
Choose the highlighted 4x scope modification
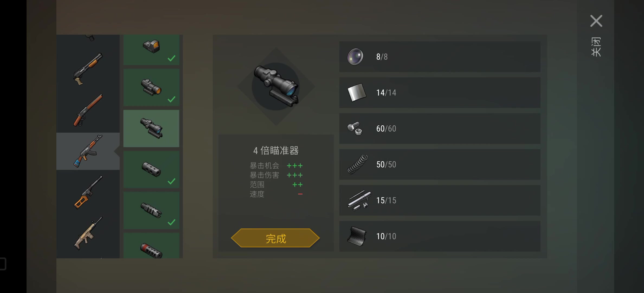(x=151, y=128)
